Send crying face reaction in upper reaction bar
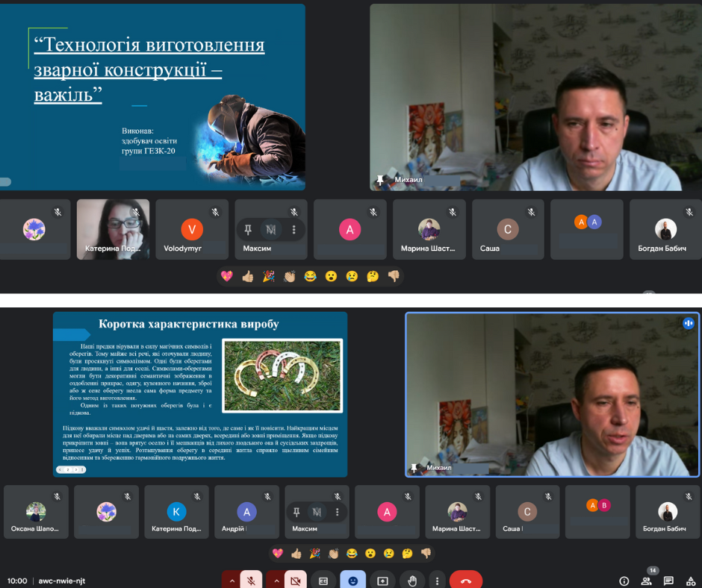 (352, 276)
